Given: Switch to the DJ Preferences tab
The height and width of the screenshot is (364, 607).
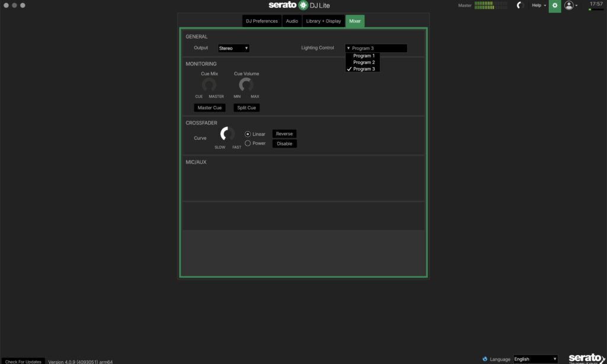Looking at the screenshot, I should (x=261, y=21).
